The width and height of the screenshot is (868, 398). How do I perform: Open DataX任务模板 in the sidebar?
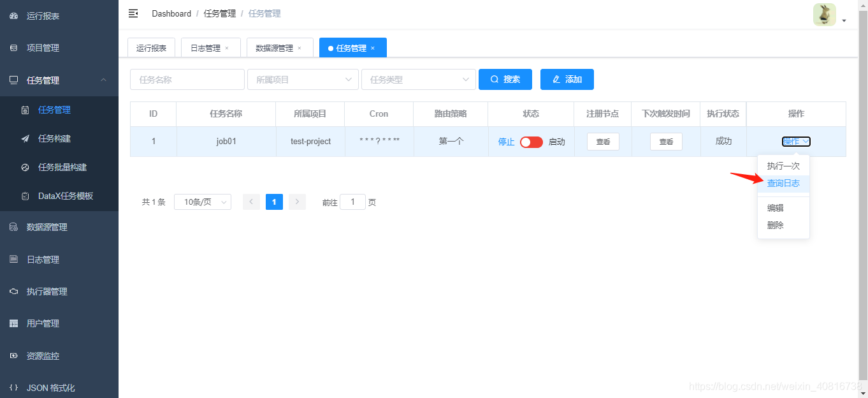(x=59, y=196)
